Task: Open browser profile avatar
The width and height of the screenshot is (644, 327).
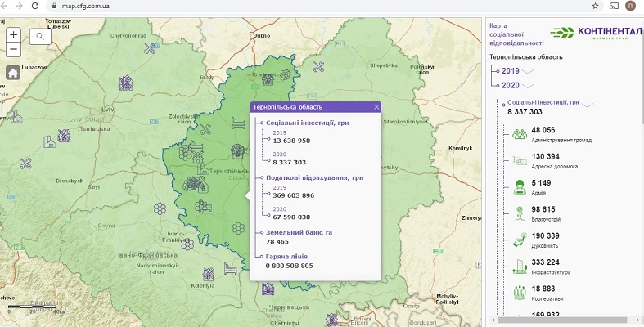Action: pos(630,6)
